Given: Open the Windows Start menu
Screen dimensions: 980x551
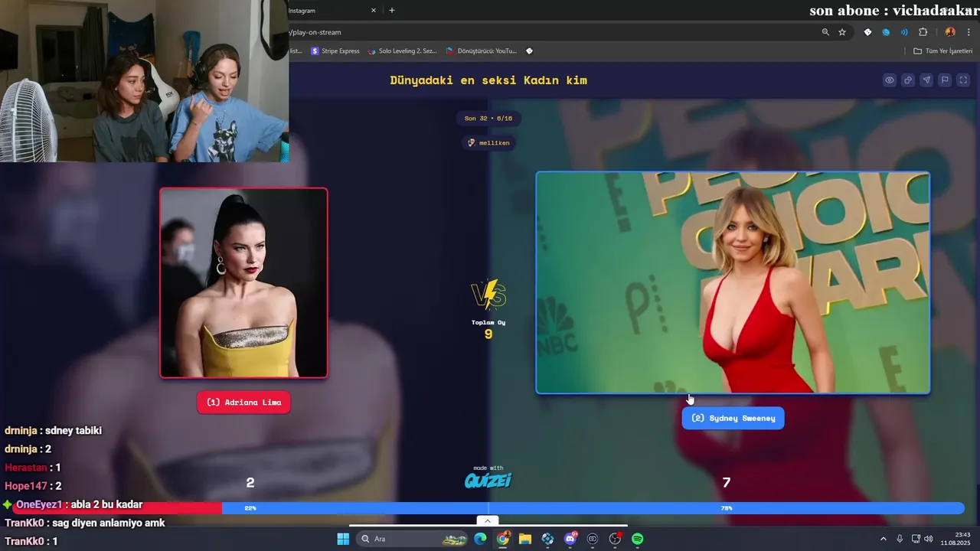Looking at the screenshot, I should (x=343, y=539).
